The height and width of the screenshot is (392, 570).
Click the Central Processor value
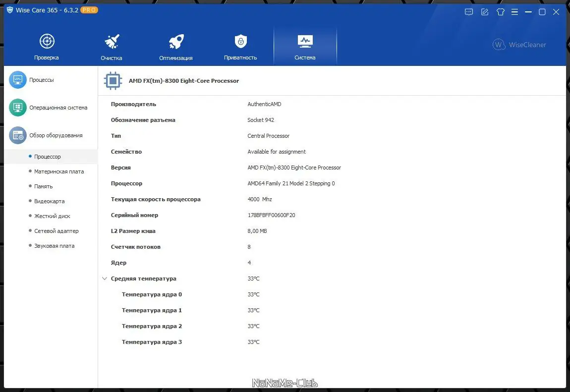[268, 136]
